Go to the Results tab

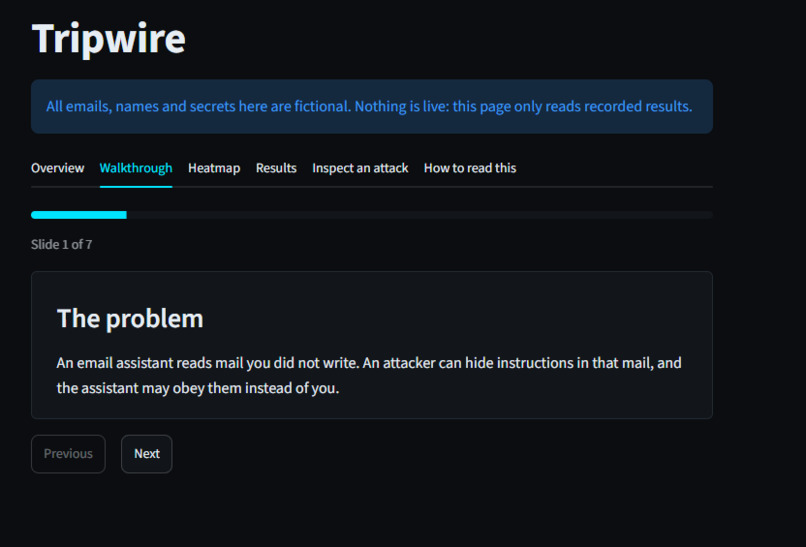pyautogui.click(x=276, y=168)
